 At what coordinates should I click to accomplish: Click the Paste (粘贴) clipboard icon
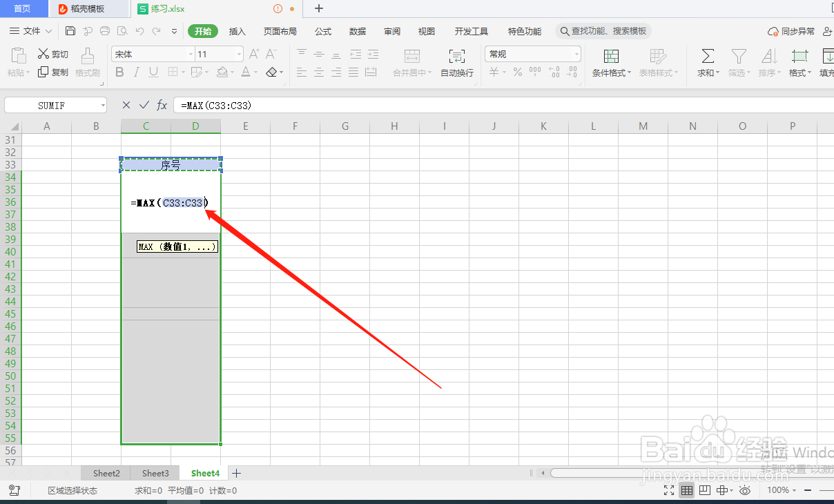coord(19,55)
